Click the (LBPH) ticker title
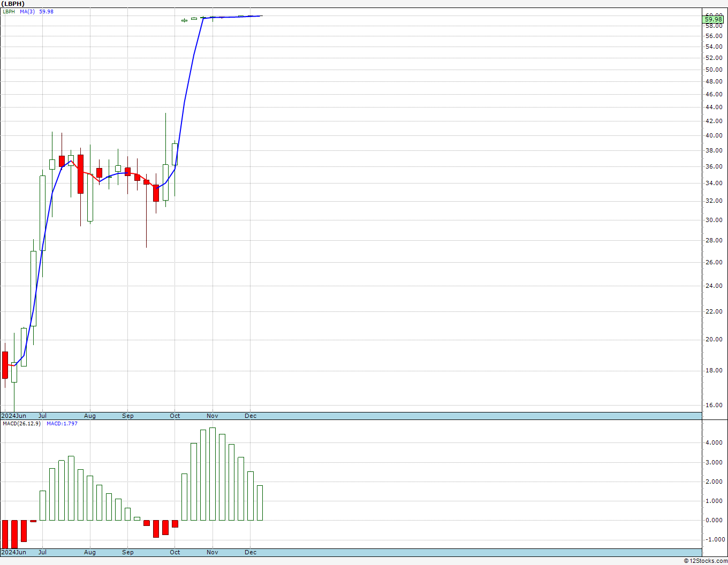The height and width of the screenshot is (565, 728). click(x=13, y=4)
